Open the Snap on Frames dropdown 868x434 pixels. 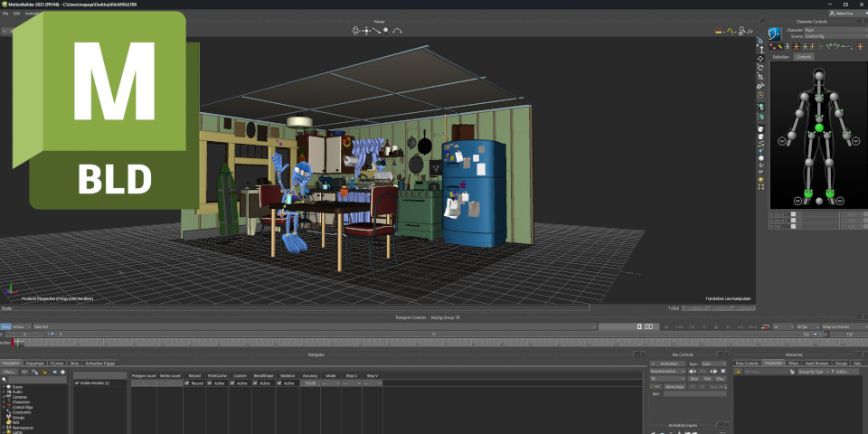844,327
